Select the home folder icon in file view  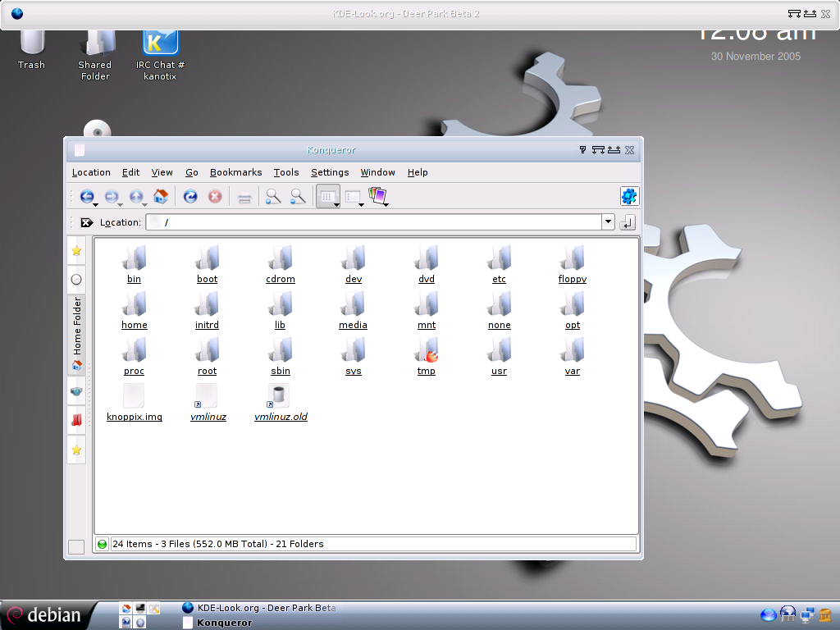point(134,311)
